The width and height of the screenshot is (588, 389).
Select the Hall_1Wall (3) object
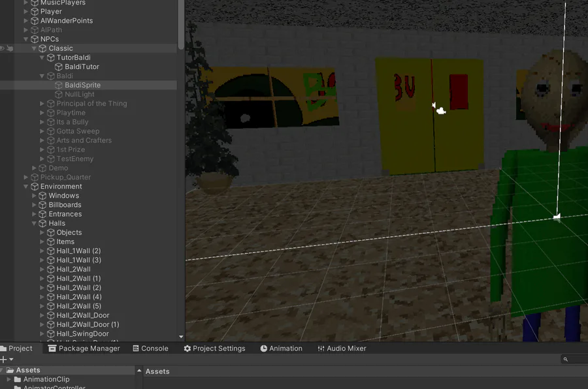(x=79, y=260)
